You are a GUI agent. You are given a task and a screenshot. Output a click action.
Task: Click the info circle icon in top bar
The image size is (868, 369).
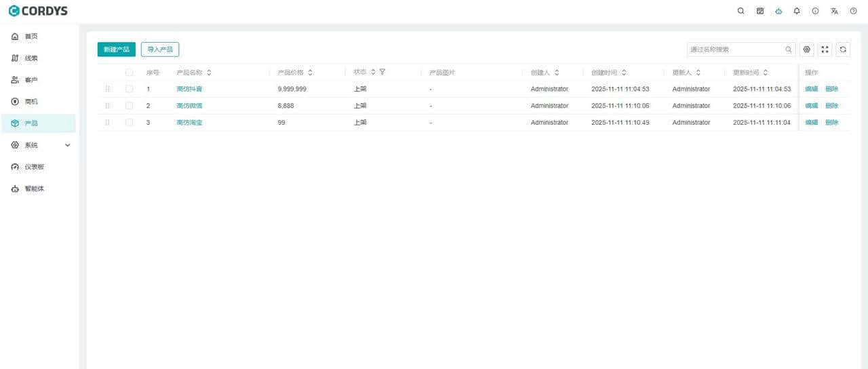(x=816, y=11)
